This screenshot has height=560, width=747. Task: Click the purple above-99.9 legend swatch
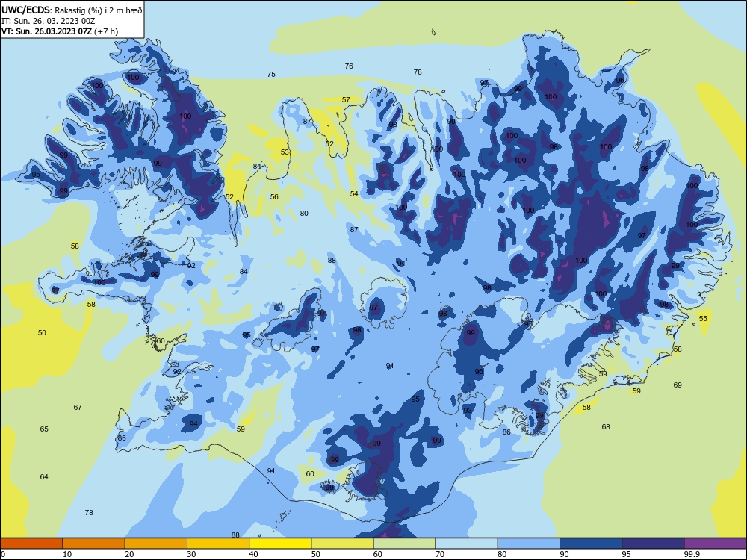coord(715,544)
